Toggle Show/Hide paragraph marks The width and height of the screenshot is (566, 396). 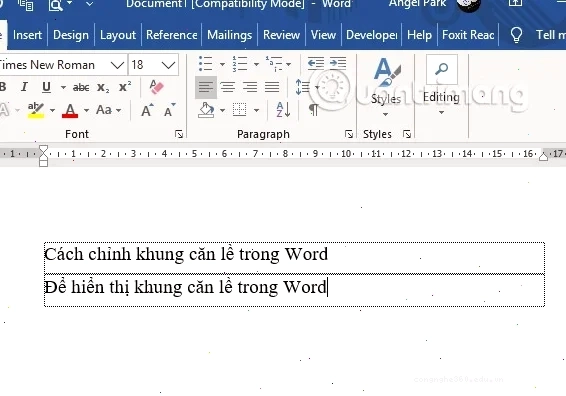(x=314, y=110)
